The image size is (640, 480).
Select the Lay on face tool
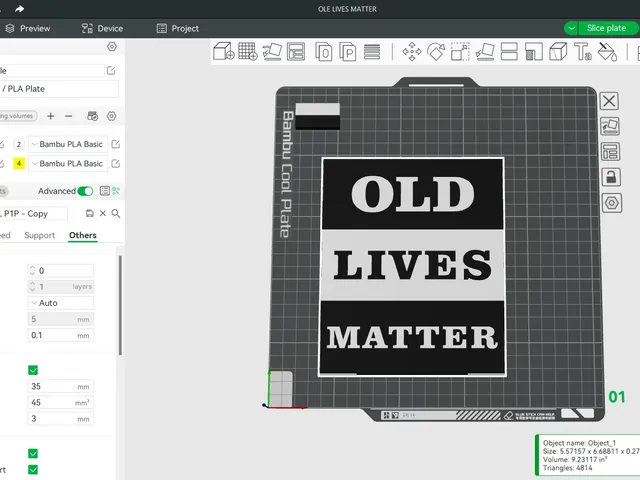coord(485,52)
